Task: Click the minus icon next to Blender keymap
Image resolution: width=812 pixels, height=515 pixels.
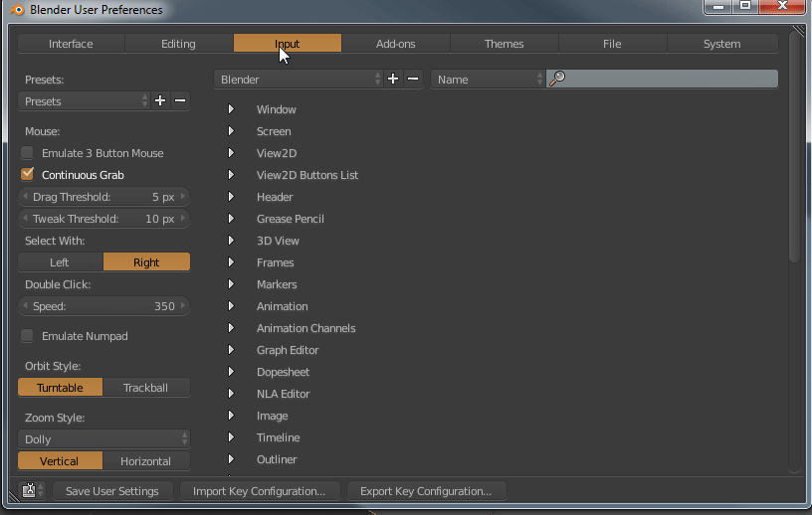Action: tap(413, 79)
